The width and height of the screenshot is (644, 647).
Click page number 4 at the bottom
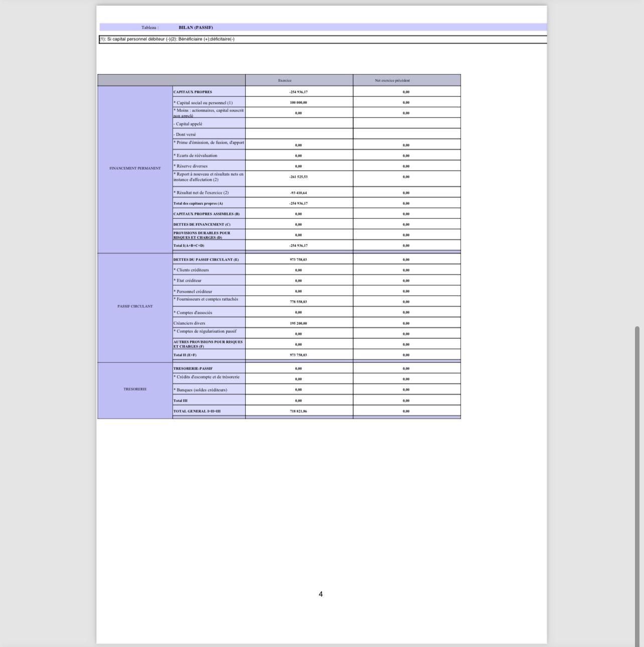pos(321,594)
